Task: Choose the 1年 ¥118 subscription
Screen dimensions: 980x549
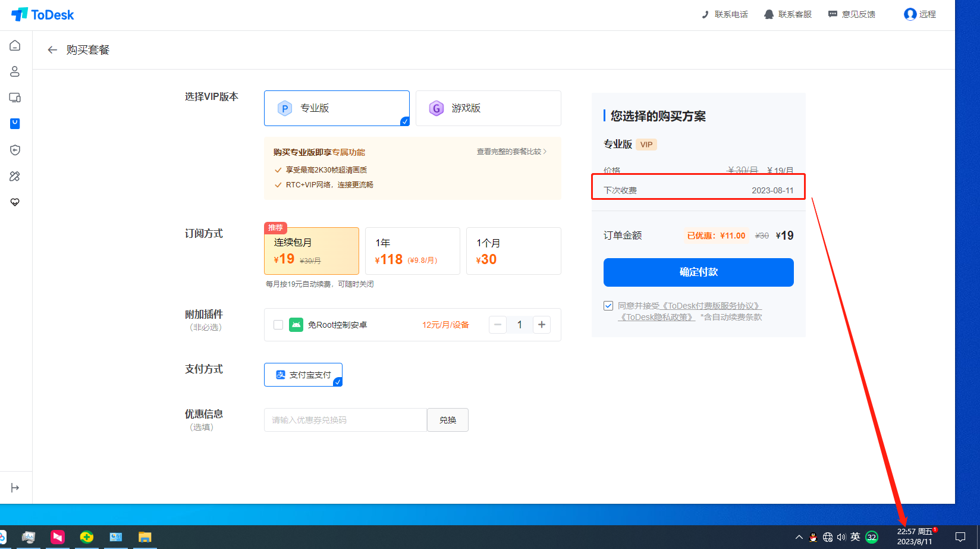Action: point(413,251)
